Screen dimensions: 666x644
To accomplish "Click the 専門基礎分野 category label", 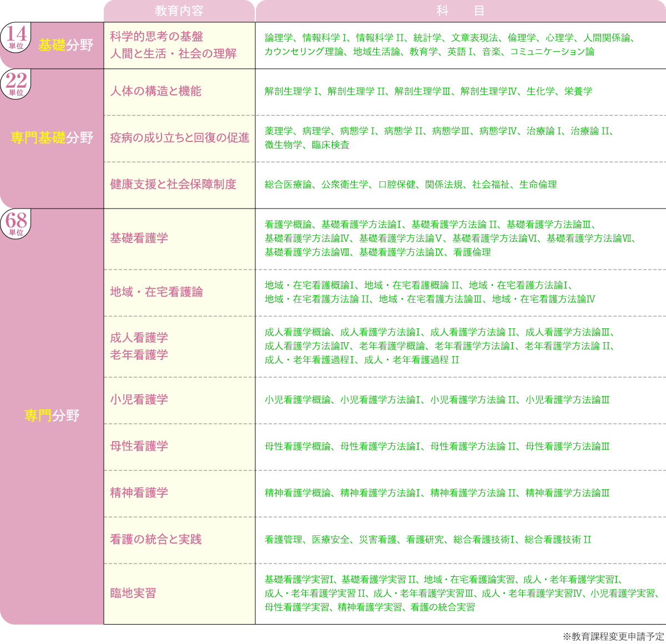I will pyautogui.click(x=52, y=138).
